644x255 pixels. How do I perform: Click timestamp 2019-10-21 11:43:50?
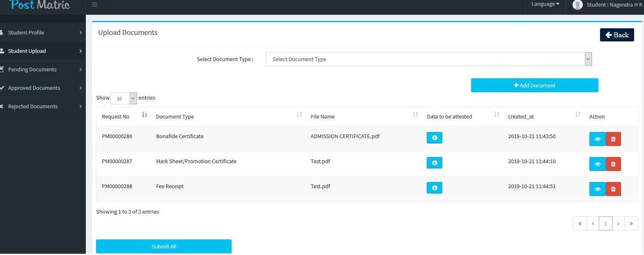tap(532, 136)
